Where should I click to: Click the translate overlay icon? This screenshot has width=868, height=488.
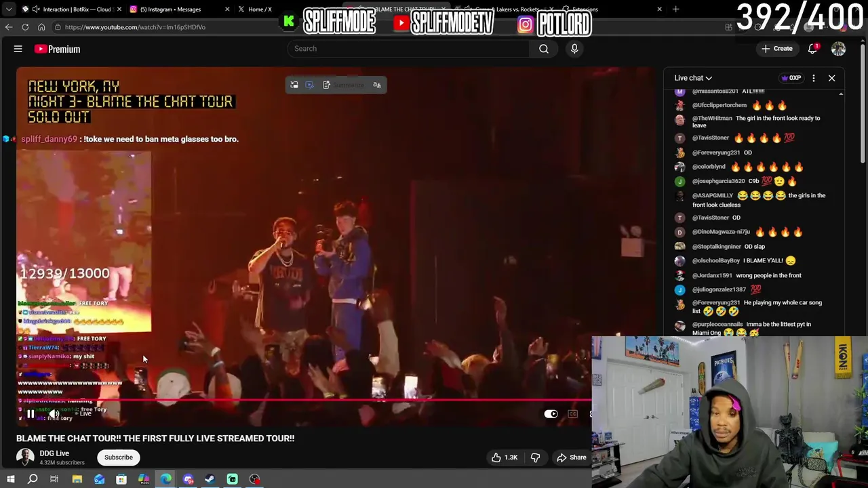(x=377, y=85)
